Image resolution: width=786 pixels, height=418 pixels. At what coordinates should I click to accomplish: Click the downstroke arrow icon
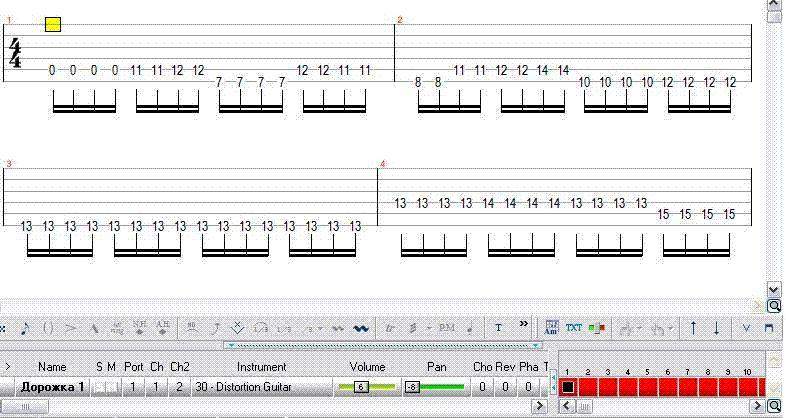[716, 327]
